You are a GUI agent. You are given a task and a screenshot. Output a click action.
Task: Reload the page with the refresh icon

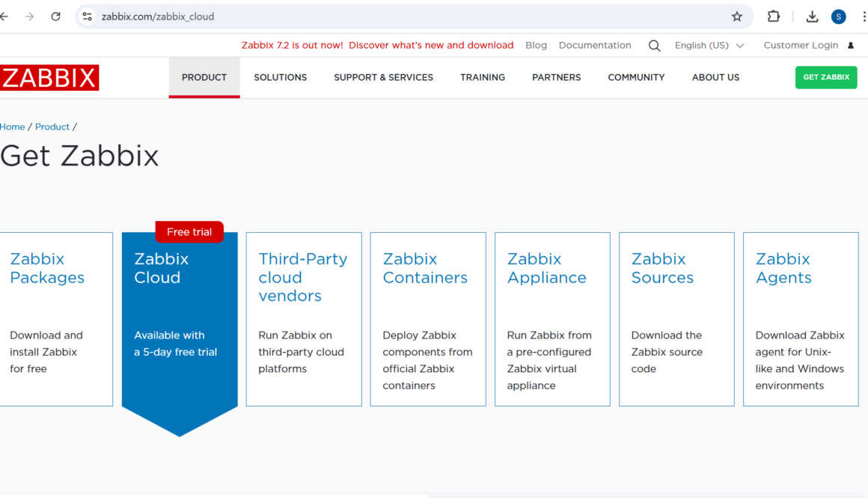[x=55, y=16]
